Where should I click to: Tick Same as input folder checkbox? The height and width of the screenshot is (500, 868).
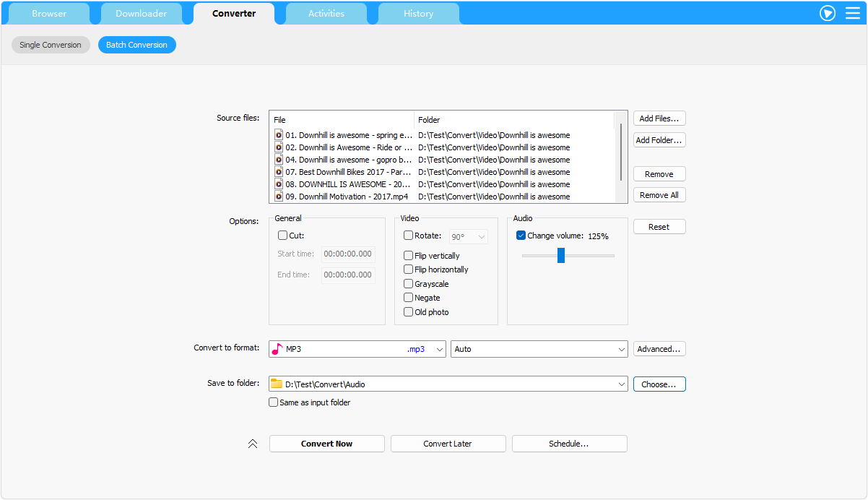[x=274, y=402]
